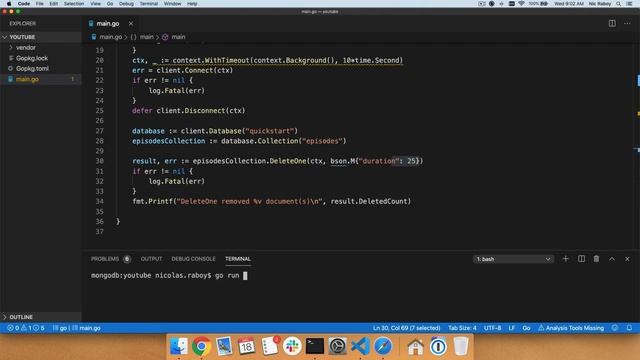This screenshot has height=360, width=640.
Task: Open Home folder in dock
Action: [x=416, y=346]
